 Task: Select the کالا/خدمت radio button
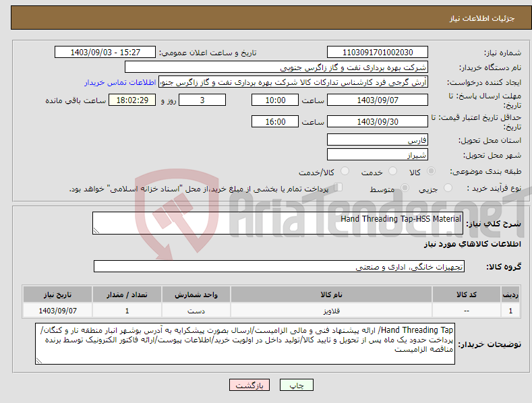coord(345,171)
